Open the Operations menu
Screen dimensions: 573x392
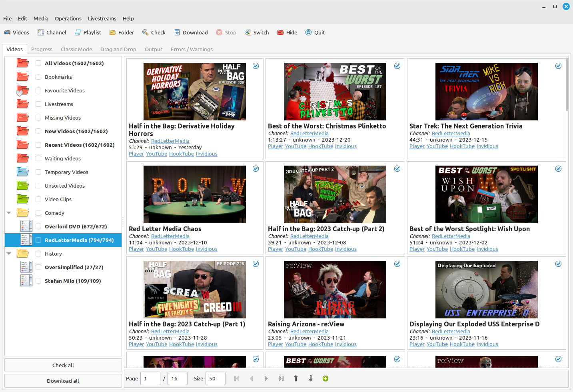(x=68, y=18)
